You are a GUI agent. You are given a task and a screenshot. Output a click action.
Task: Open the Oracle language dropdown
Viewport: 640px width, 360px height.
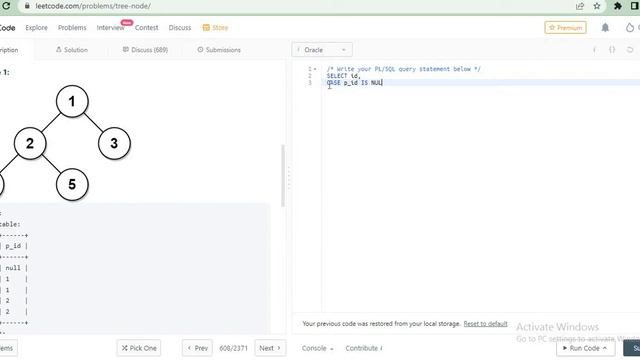coord(322,50)
